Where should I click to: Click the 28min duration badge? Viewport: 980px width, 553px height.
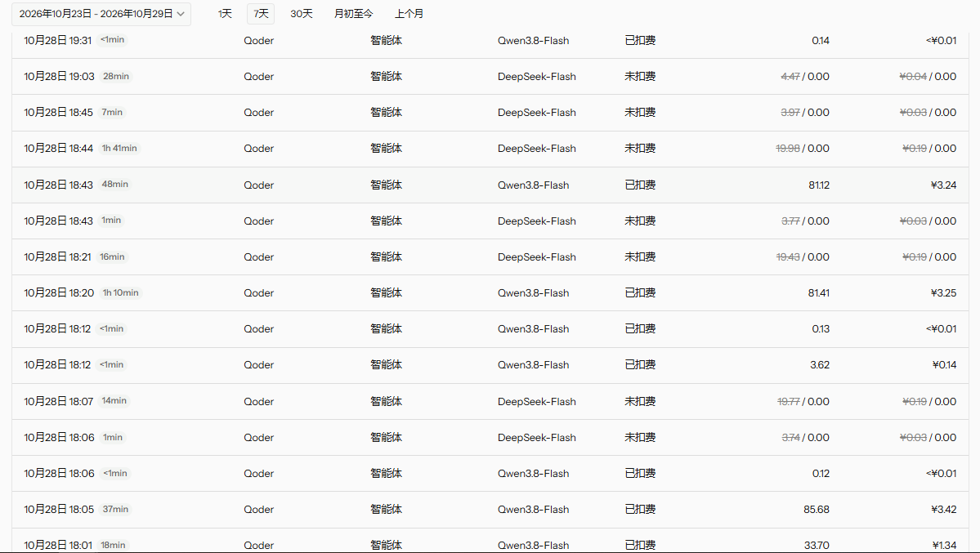[x=116, y=76]
